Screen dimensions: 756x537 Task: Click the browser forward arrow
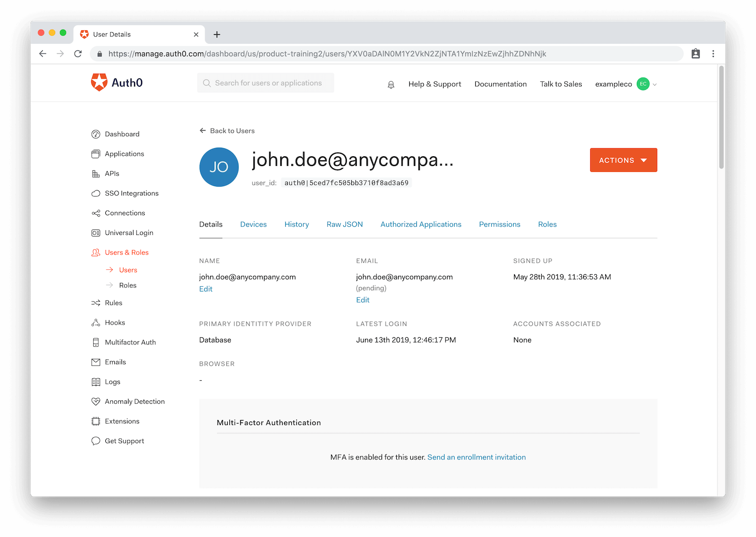point(60,53)
